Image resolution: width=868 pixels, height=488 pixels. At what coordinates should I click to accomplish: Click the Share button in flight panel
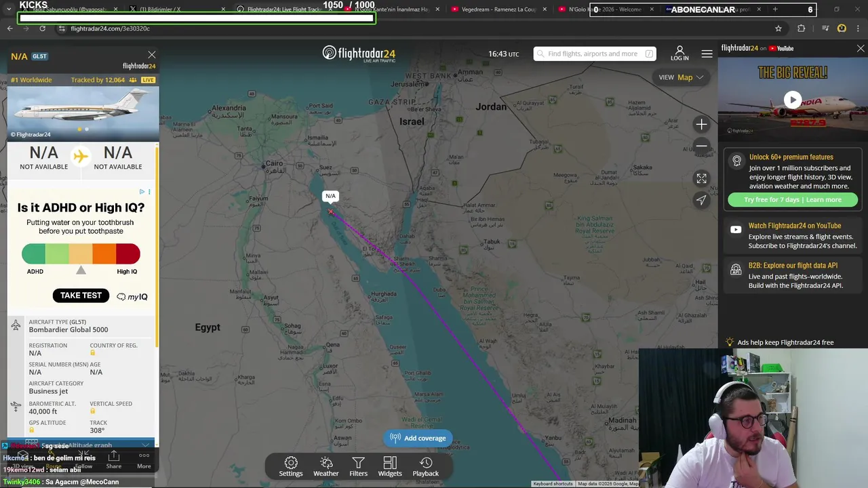click(x=114, y=460)
